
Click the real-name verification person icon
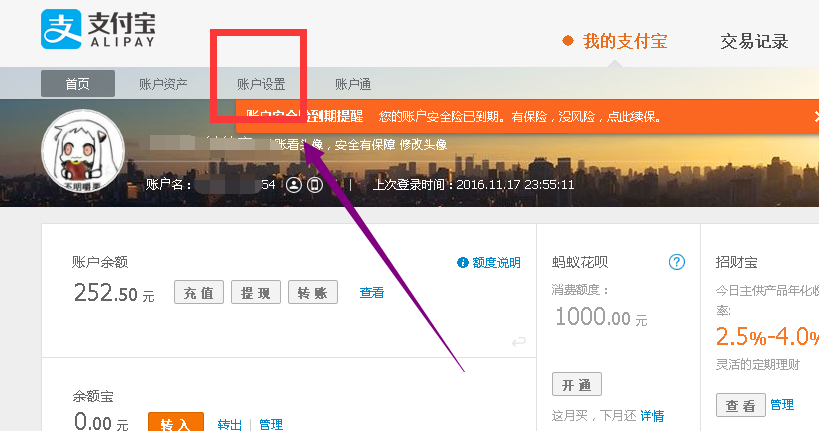click(x=294, y=184)
